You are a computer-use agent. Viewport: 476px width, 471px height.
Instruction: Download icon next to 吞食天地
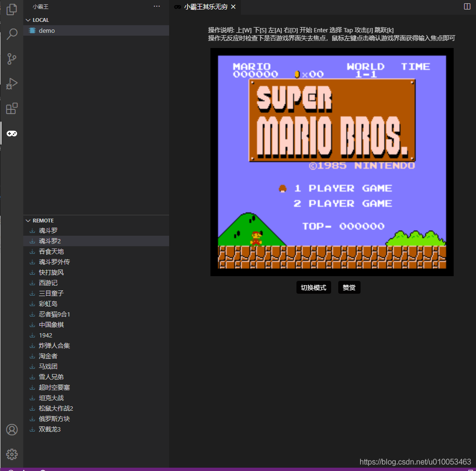pos(32,252)
